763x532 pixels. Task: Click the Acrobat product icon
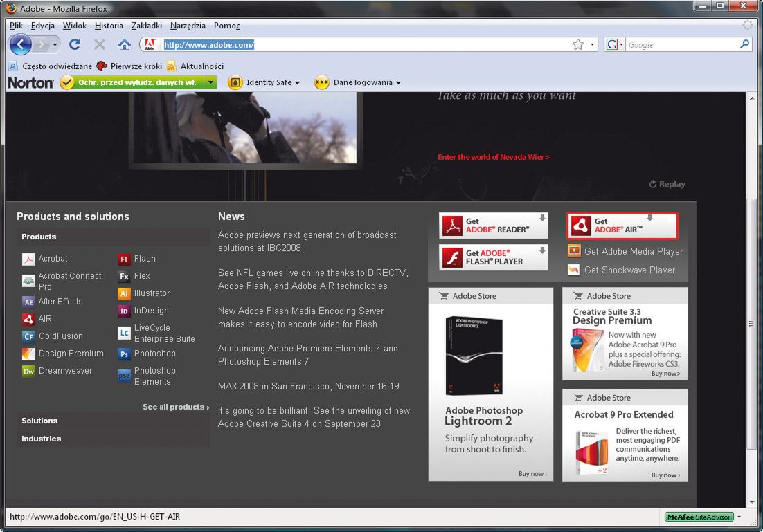[x=28, y=259]
